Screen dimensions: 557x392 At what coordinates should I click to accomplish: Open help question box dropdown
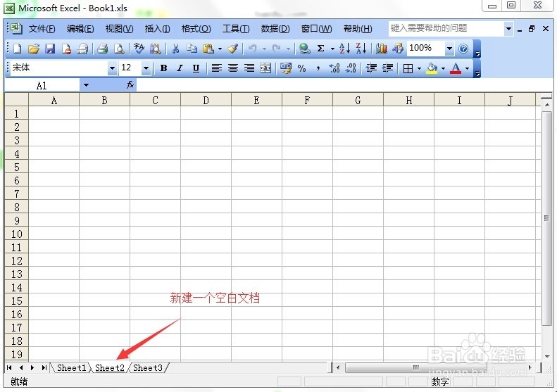click(508, 29)
